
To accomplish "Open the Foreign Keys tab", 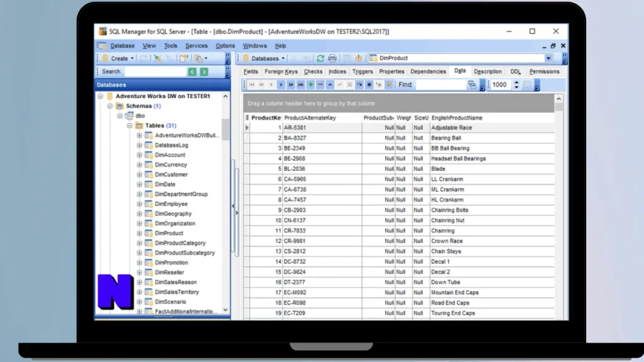I will (x=281, y=72).
